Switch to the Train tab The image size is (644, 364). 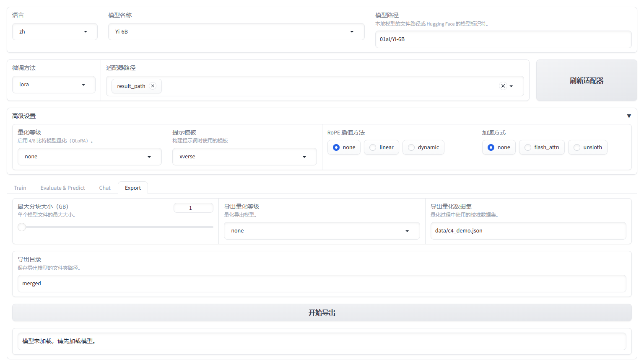[x=20, y=188]
